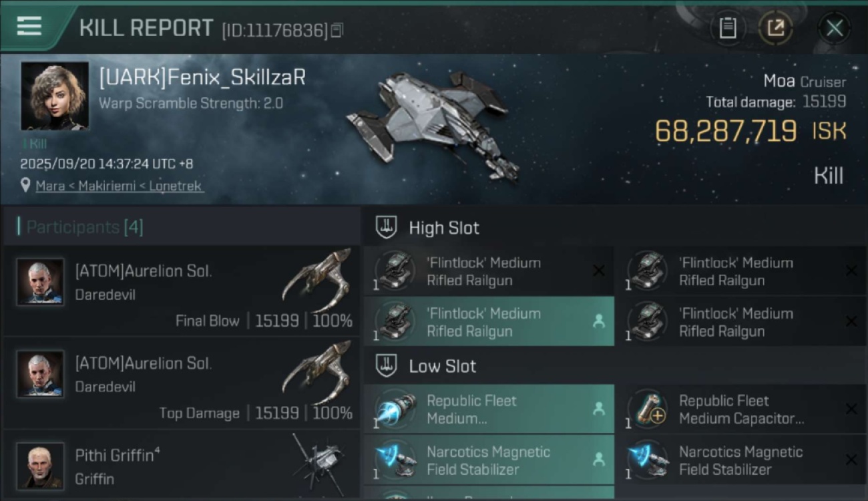Select highlighted Narcotics Magnetic Field Stabilizer

489,460
